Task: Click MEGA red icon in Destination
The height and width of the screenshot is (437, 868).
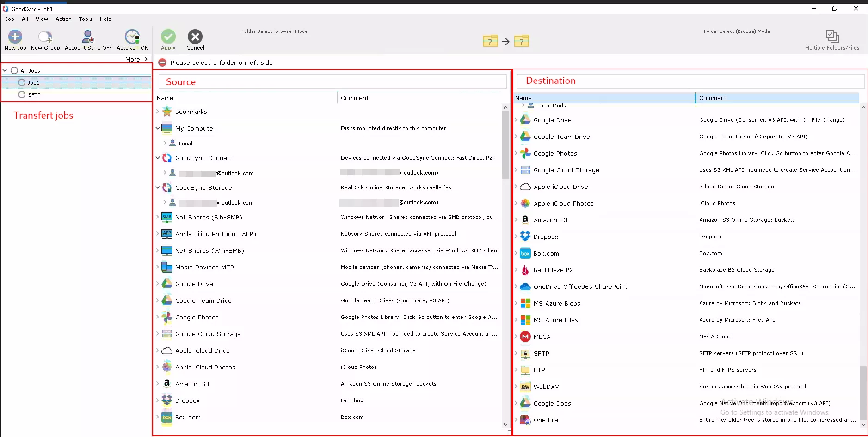Action: 525,337
